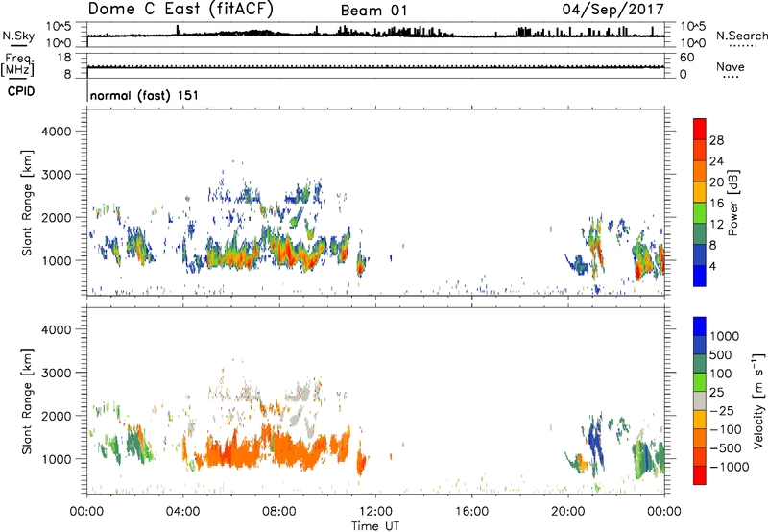Pick the gray segment of velocity color bar

pos(700,401)
